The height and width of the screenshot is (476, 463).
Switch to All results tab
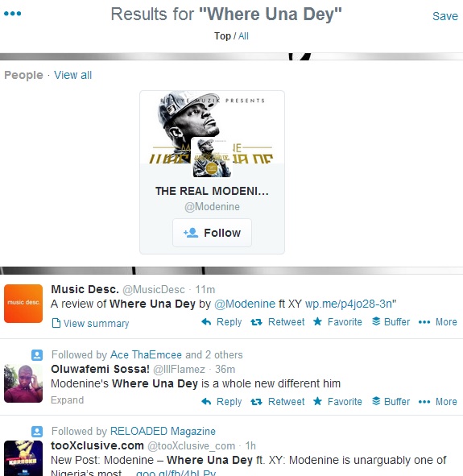pos(243,36)
